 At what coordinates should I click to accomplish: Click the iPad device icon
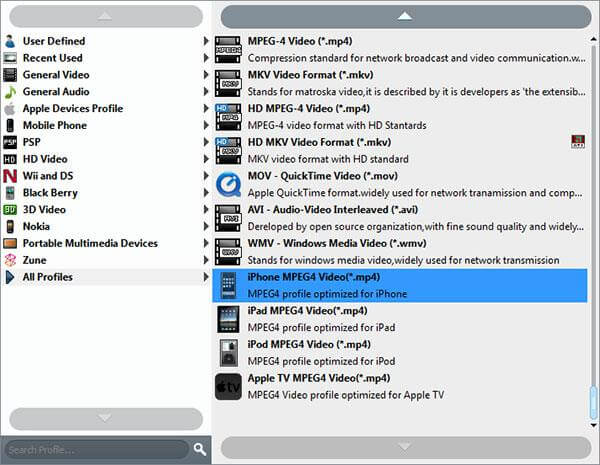228,319
